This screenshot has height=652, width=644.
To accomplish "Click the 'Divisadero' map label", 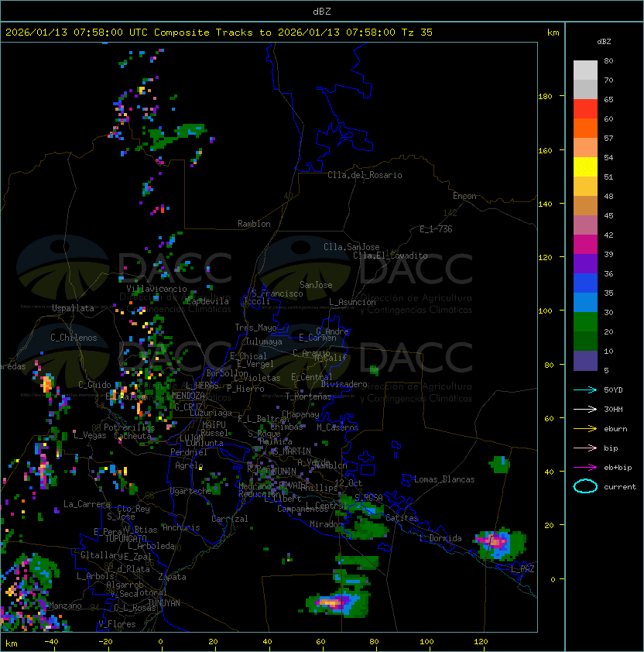I will pyautogui.click(x=344, y=384).
